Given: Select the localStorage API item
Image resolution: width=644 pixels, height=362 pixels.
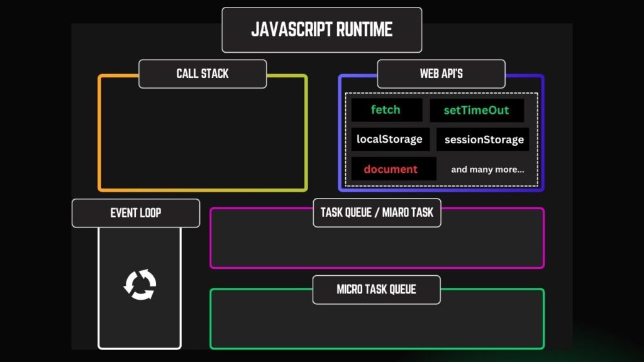Looking at the screenshot, I should pos(389,139).
